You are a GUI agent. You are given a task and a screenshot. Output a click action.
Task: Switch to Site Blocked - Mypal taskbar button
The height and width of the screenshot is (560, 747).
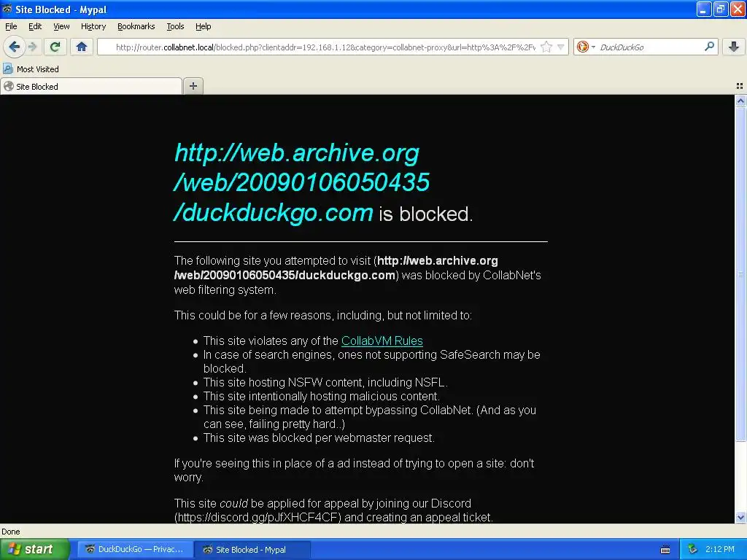tap(252, 549)
